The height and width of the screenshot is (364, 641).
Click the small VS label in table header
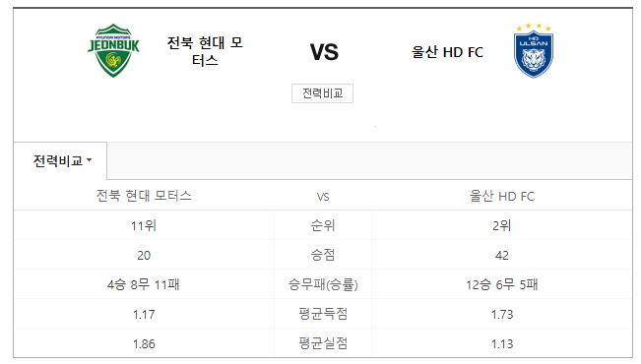tap(323, 197)
